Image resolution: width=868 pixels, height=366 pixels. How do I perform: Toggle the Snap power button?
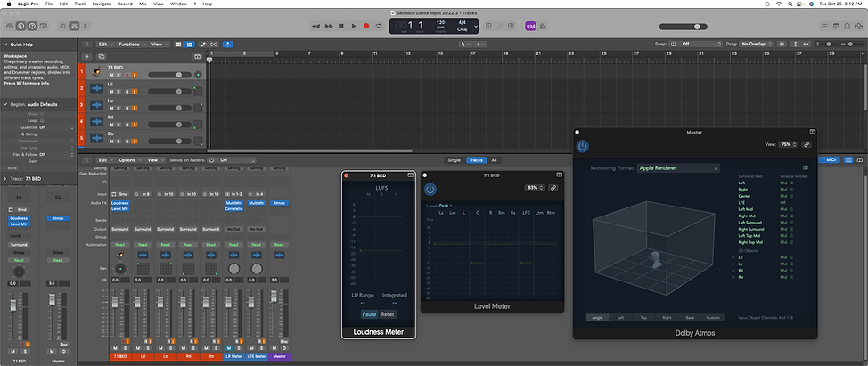(673, 44)
